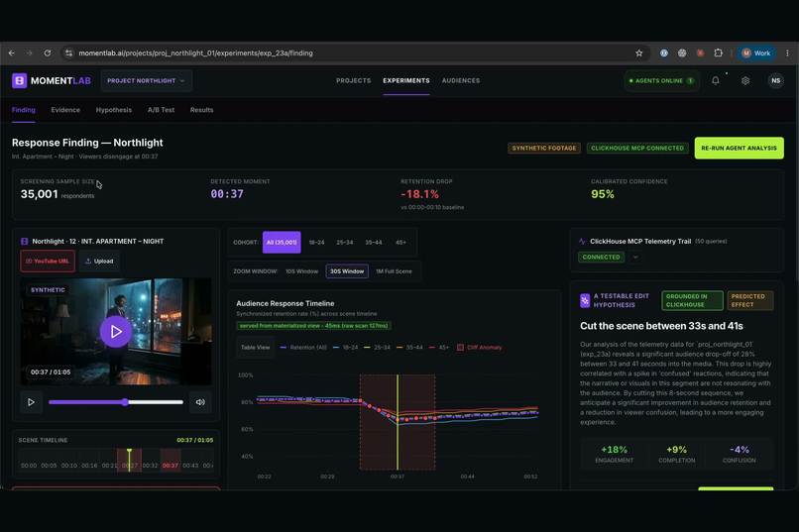
Task: Click the site info icon in address bar
Action: point(68,53)
